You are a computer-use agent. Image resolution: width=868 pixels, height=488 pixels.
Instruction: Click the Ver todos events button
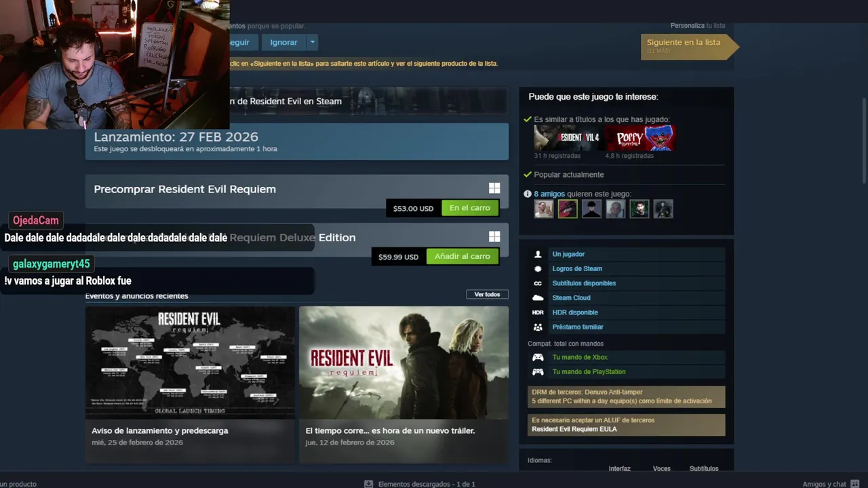pos(487,294)
